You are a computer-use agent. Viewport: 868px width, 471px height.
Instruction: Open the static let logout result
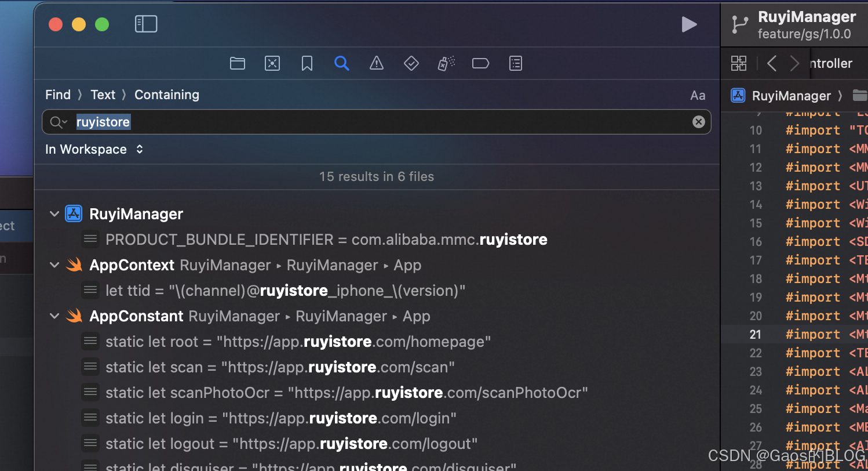(x=291, y=444)
